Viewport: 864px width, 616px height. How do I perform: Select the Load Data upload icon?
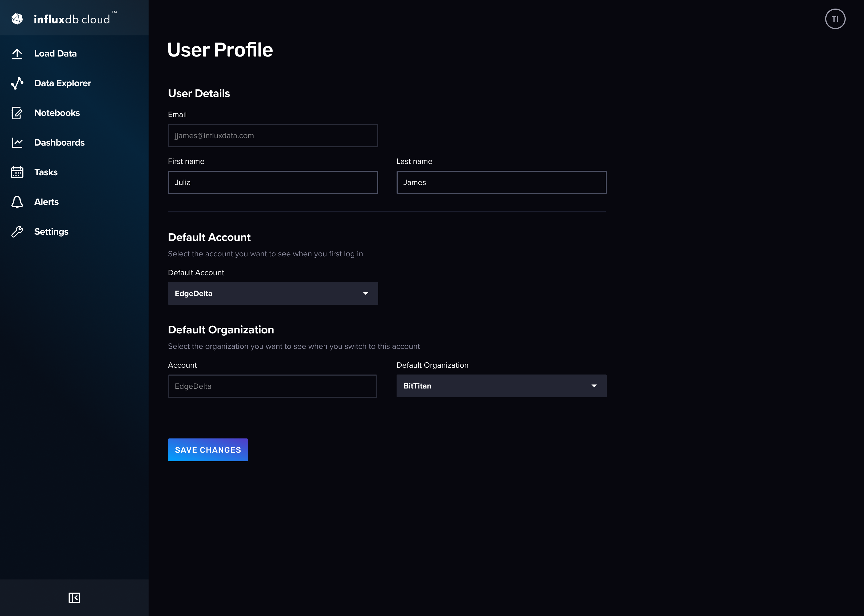point(17,53)
